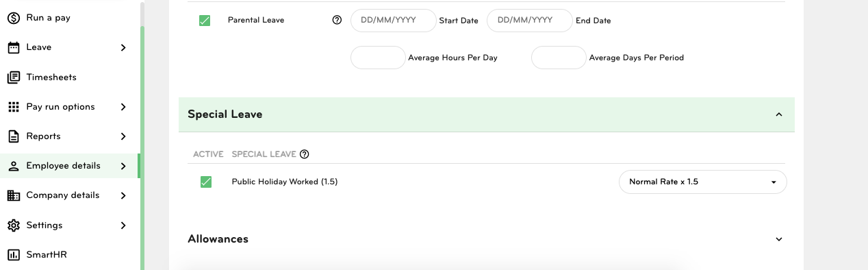
Task: Click the SPECIAL LEAVE column header
Action: tap(264, 154)
